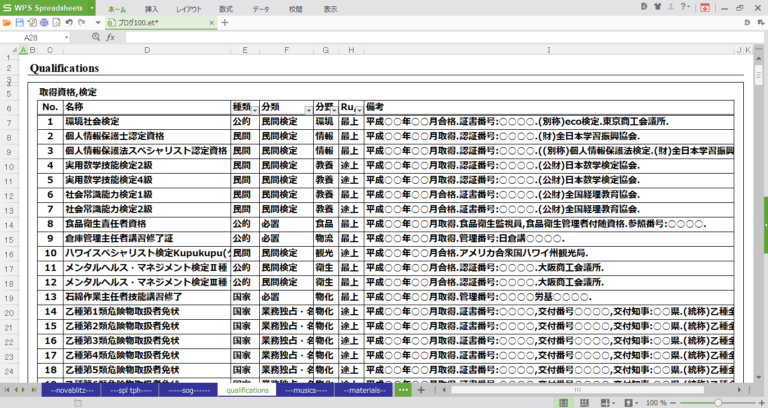The width and height of the screenshot is (768, 408).
Task: Open the 種類 column filter dropdown
Action: [254, 107]
